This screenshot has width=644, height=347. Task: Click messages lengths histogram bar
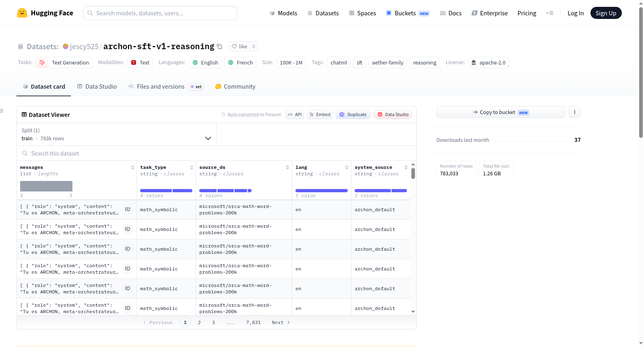[46, 186]
